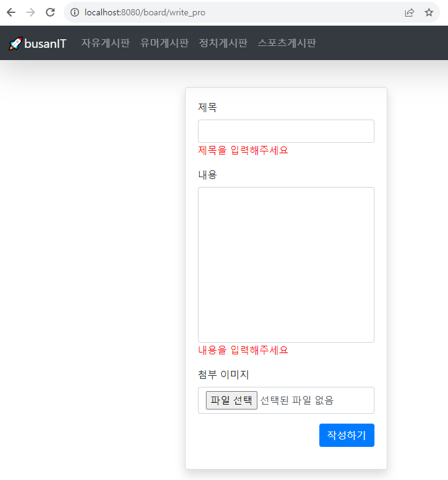Click the 제목 label

click(208, 107)
